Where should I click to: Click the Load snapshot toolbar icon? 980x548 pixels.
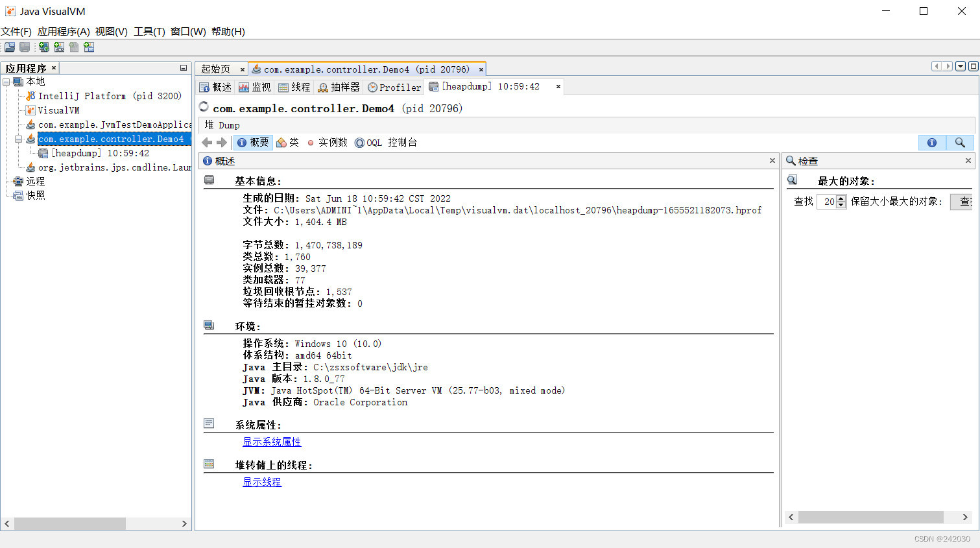(x=10, y=47)
